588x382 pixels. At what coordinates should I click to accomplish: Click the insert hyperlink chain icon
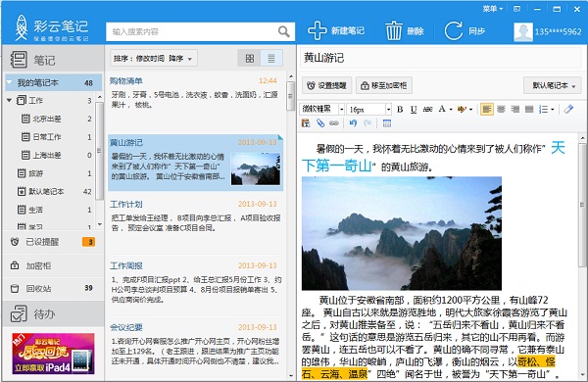pyautogui.click(x=334, y=123)
